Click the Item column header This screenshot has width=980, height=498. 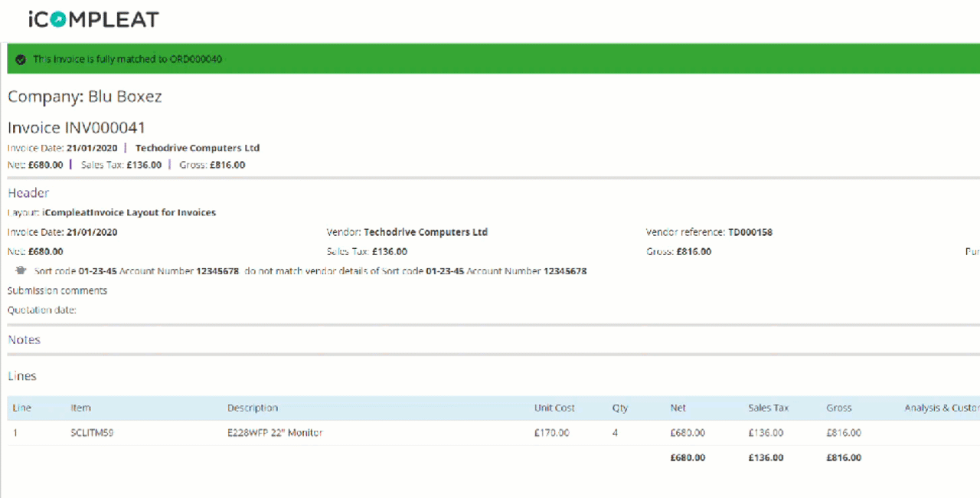(80, 408)
